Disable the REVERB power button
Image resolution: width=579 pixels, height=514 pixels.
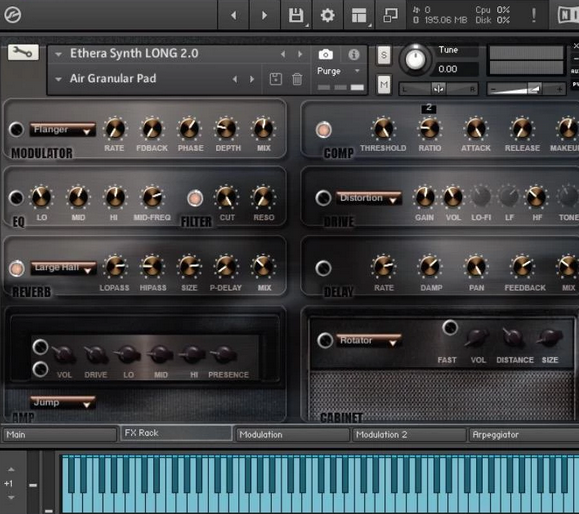pos(17,268)
